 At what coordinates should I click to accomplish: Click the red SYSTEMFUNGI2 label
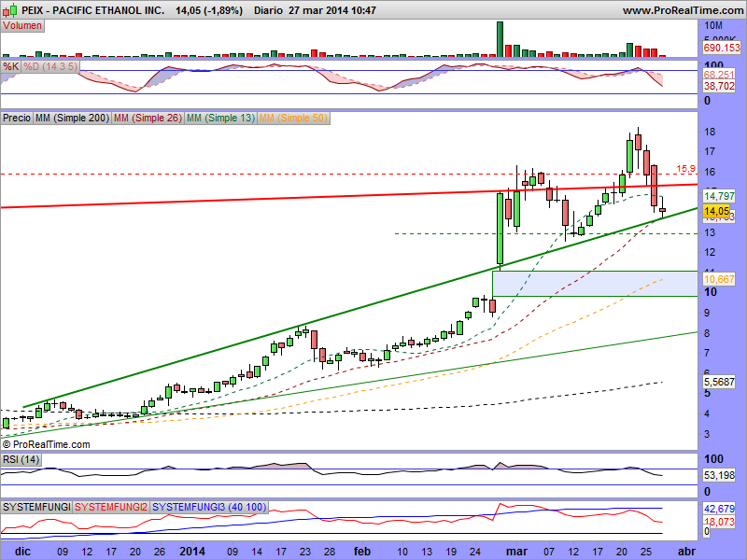coord(111,507)
